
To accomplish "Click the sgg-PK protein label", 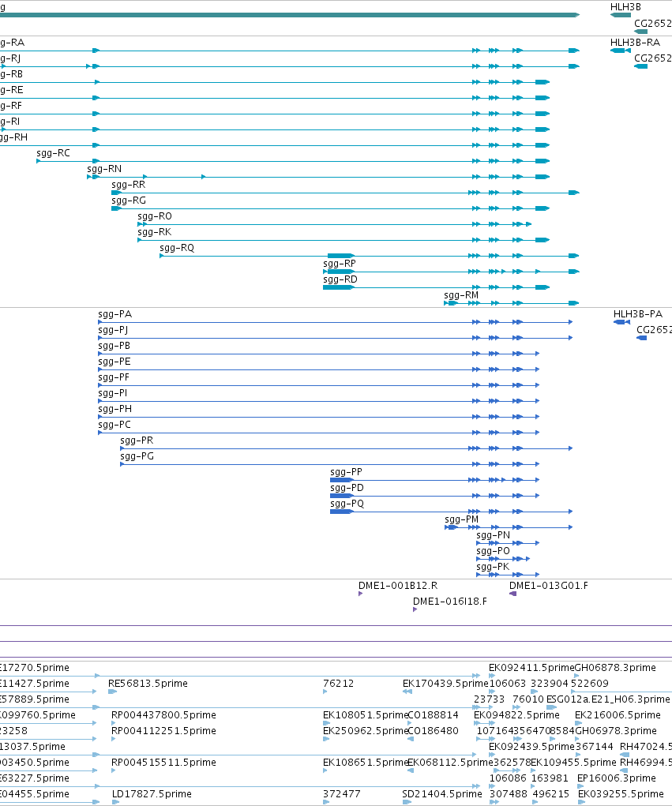I will pos(493,567).
